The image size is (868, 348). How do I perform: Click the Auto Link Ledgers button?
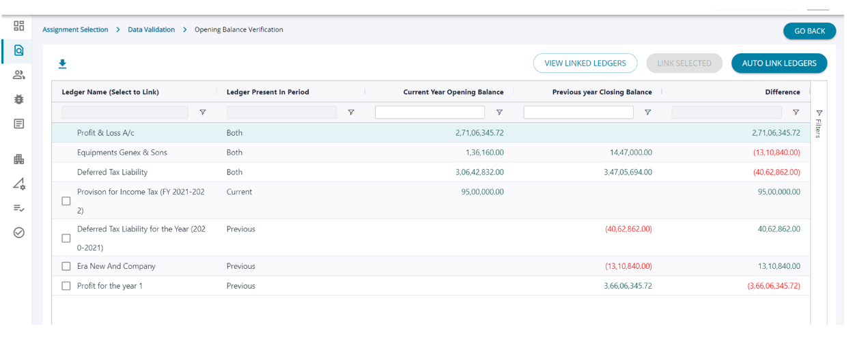point(779,63)
